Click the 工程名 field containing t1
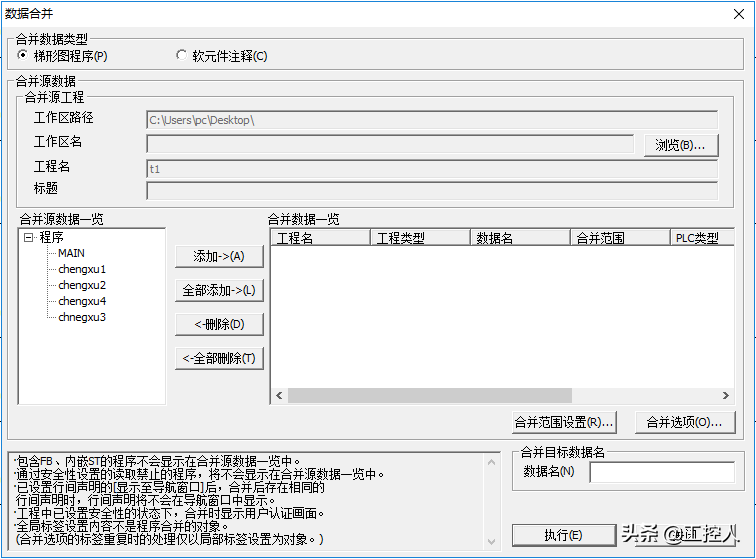The height and width of the screenshot is (559, 756). (x=432, y=169)
